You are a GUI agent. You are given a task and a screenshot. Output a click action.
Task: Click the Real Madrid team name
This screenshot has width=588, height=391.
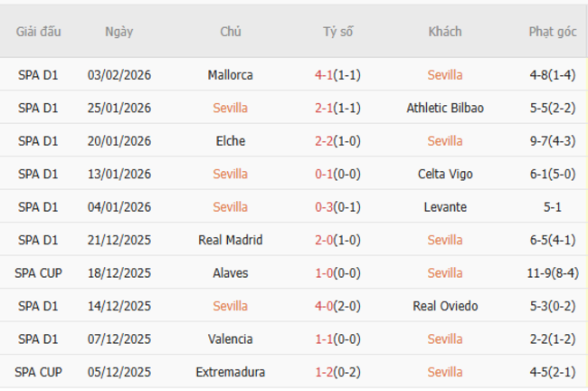[230, 240]
